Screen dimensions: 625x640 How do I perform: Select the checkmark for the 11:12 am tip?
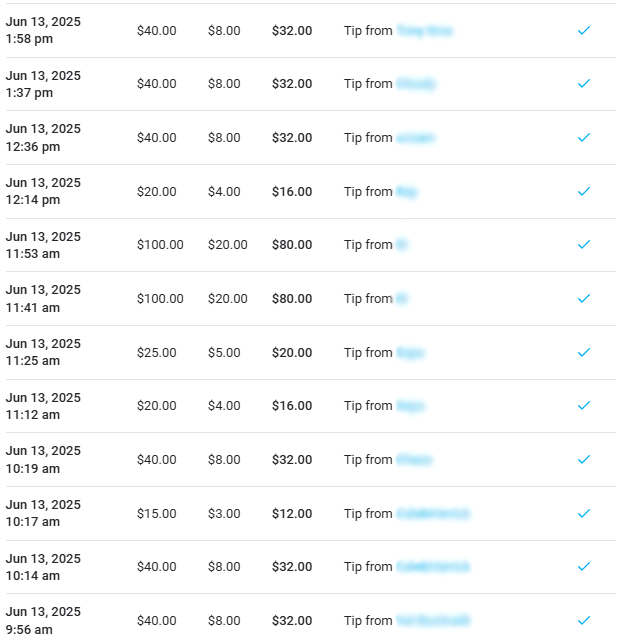click(x=584, y=406)
